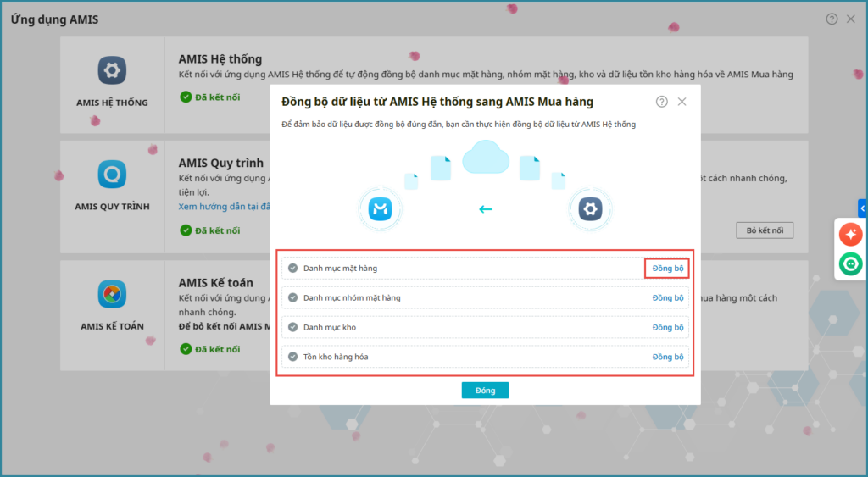Close the Ứng dụng AMIS window
This screenshot has height=477, width=868.
click(851, 19)
